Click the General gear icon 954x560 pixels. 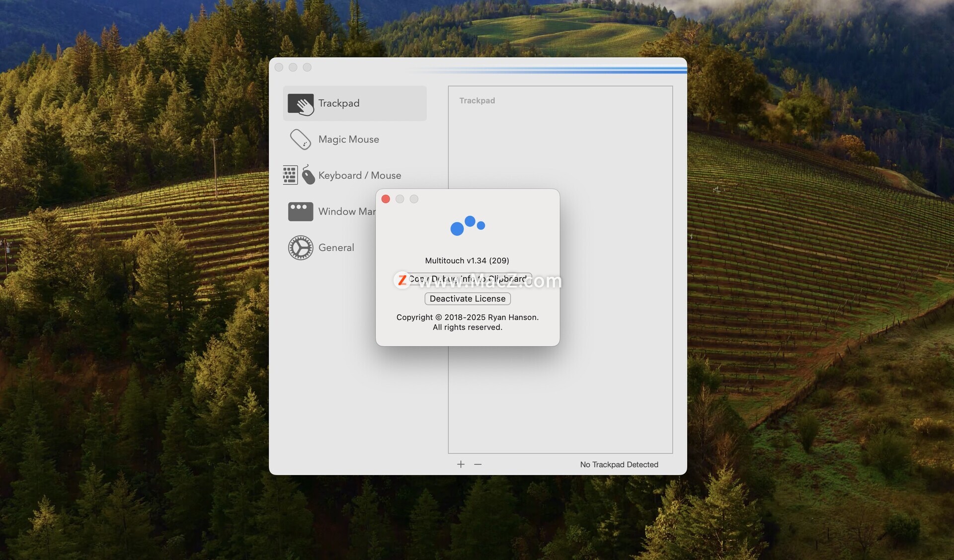tap(301, 247)
